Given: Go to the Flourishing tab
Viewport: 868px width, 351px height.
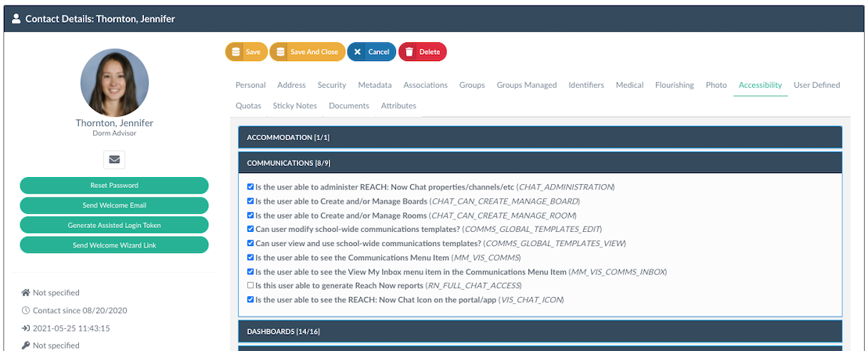Looking at the screenshot, I should click(674, 85).
